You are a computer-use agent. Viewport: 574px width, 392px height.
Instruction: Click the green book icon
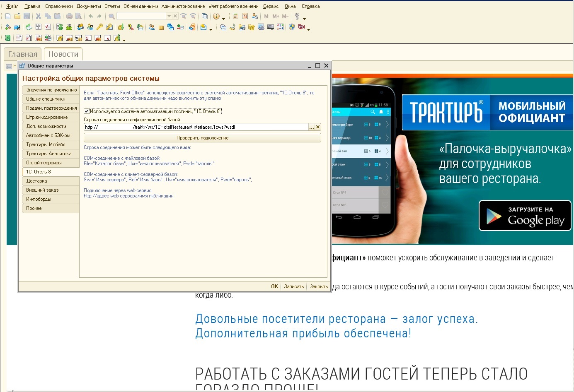pos(8,38)
